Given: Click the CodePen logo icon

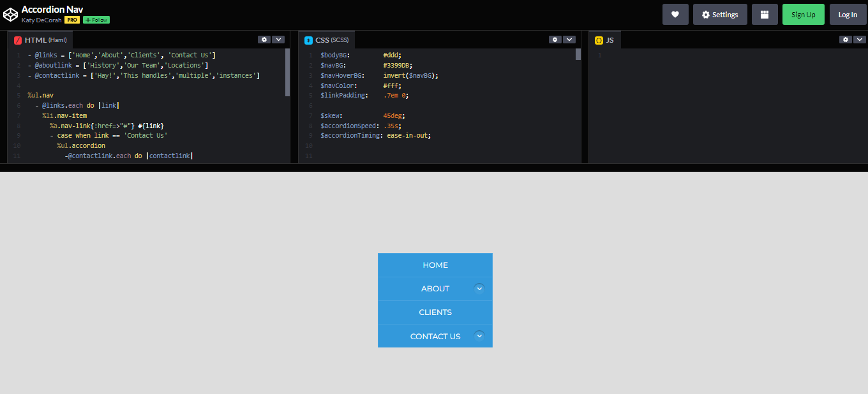Looking at the screenshot, I should (11, 14).
